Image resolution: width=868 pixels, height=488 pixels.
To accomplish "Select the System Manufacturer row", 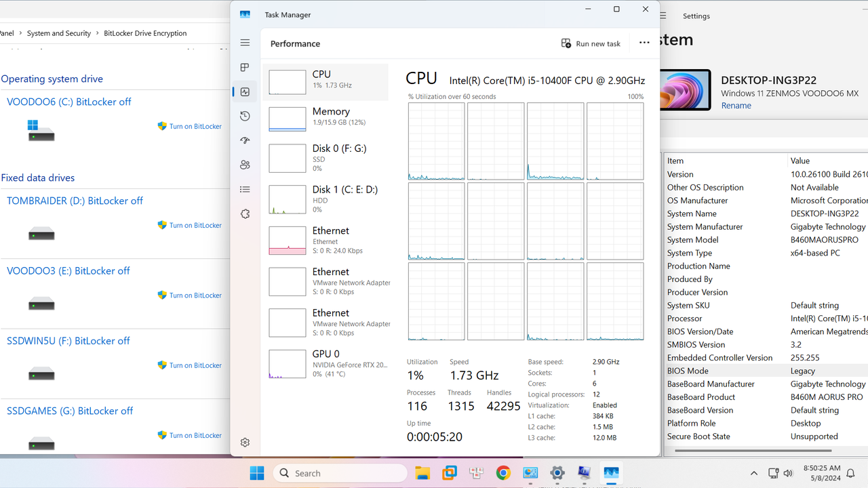I will pyautogui.click(x=766, y=227).
